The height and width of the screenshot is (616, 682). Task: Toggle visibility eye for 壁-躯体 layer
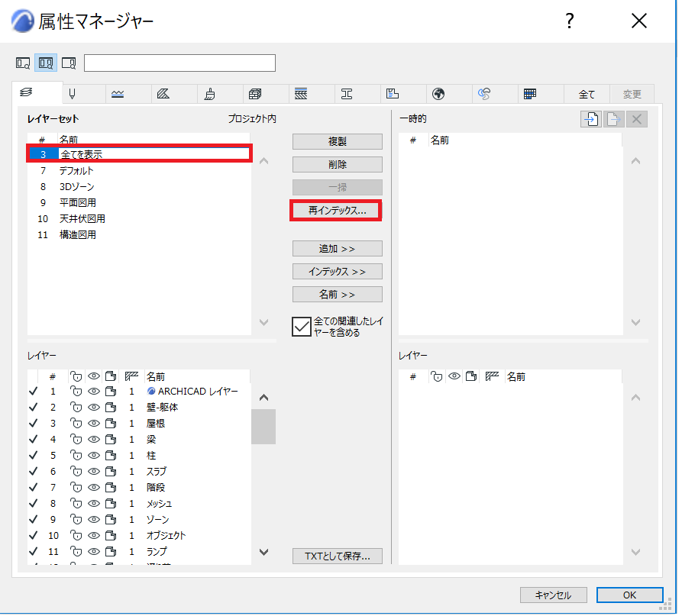93,408
